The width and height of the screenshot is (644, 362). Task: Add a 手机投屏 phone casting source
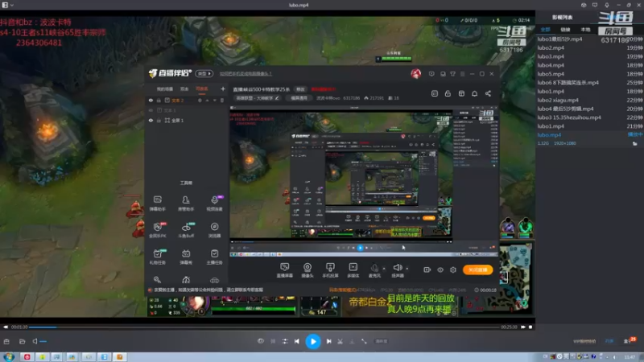(330, 270)
